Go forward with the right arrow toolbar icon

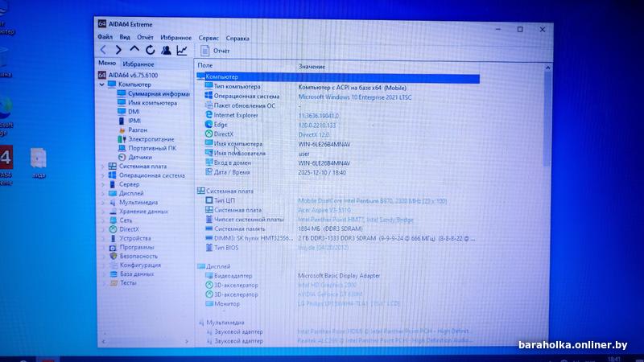tap(118, 50)
